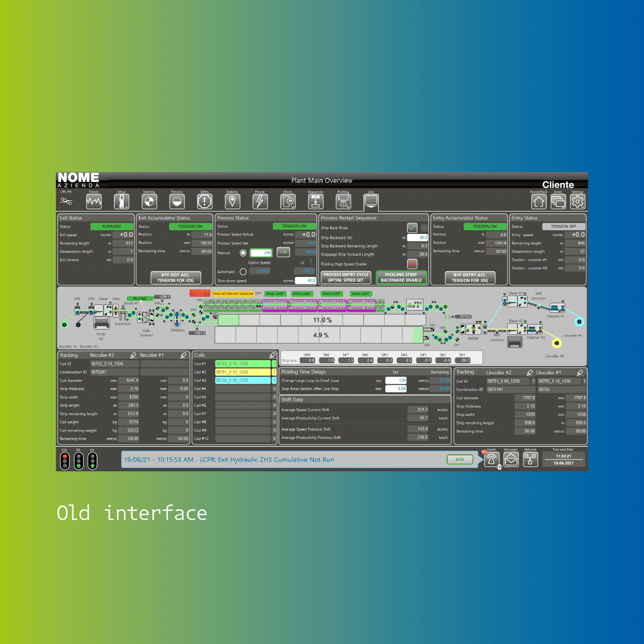The image size is (644, 644).
Task: Toggle the Strip Back Rinse checkbox
Action: pos(412,228)
